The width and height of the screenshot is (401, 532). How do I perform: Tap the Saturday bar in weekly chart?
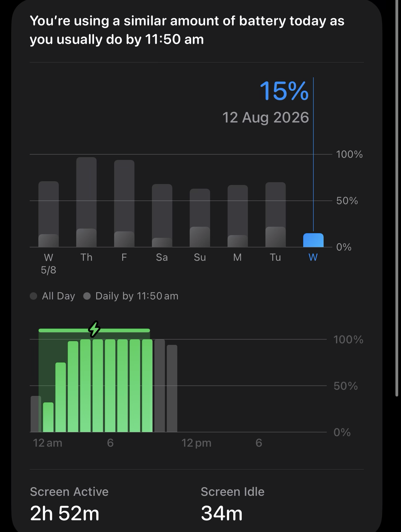pos(162,216)
